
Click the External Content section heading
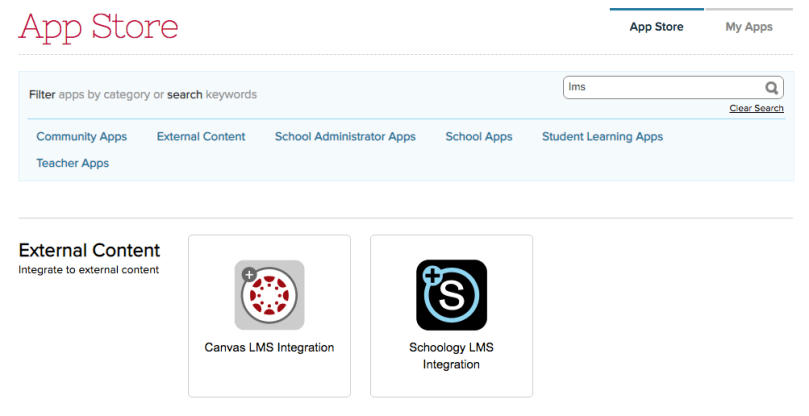click(89, 250)
